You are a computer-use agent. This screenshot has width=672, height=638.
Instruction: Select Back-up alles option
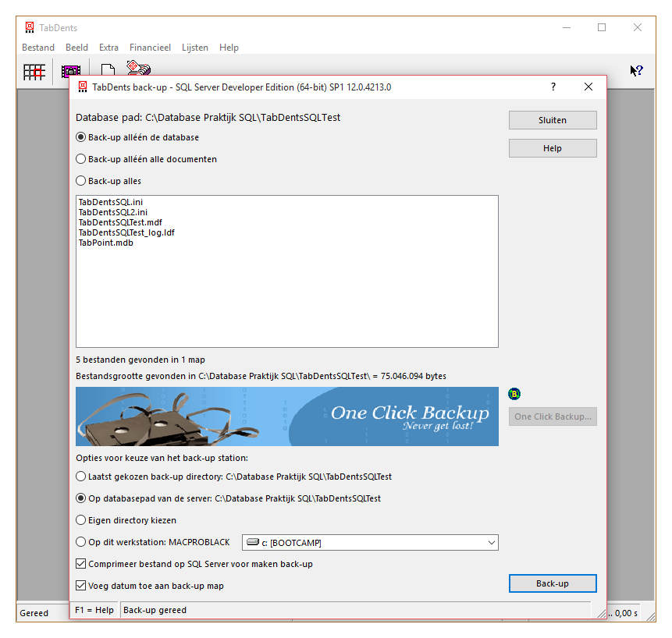pyautogui.click(x=108, y=181)
